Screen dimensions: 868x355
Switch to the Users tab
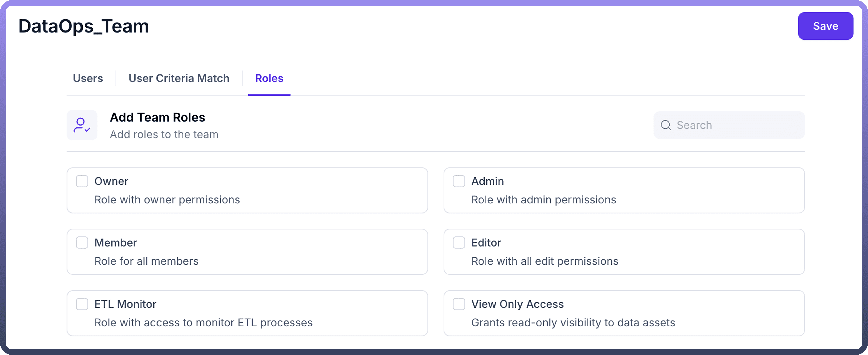click(88, 78)
